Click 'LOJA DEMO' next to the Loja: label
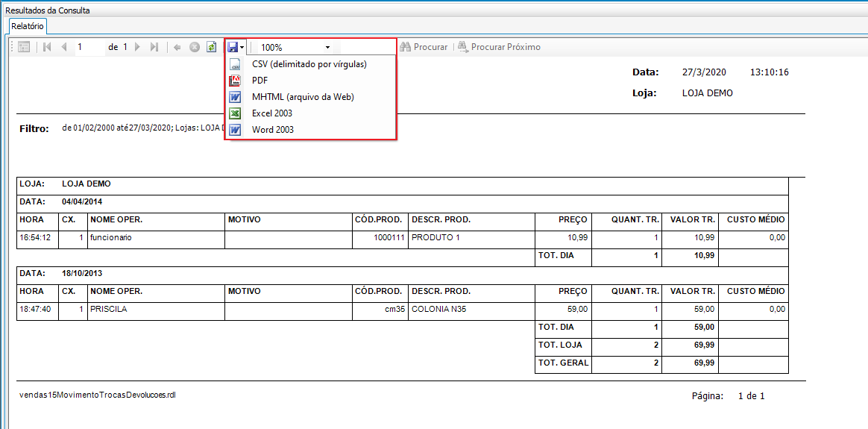 [x=708, y=93]
